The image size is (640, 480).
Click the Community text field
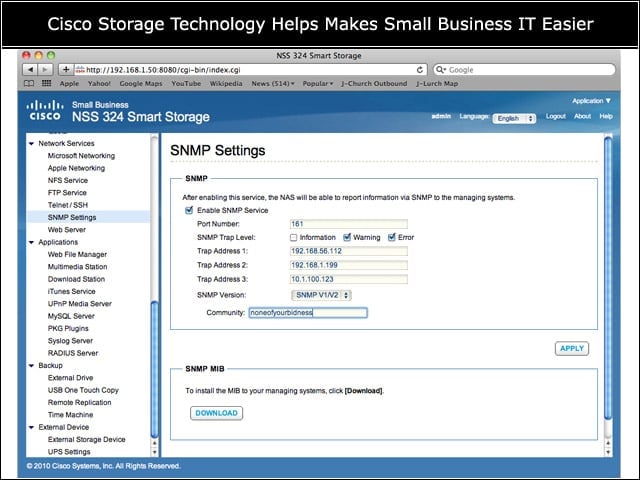tap(308, 313)
